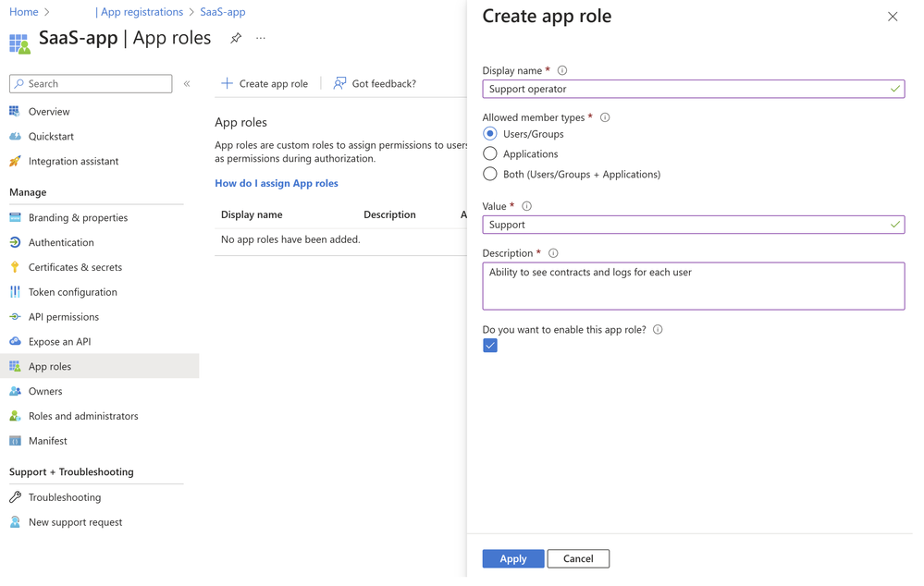
Task: Click the info icon beside Display name
Action: click(562, 70)
